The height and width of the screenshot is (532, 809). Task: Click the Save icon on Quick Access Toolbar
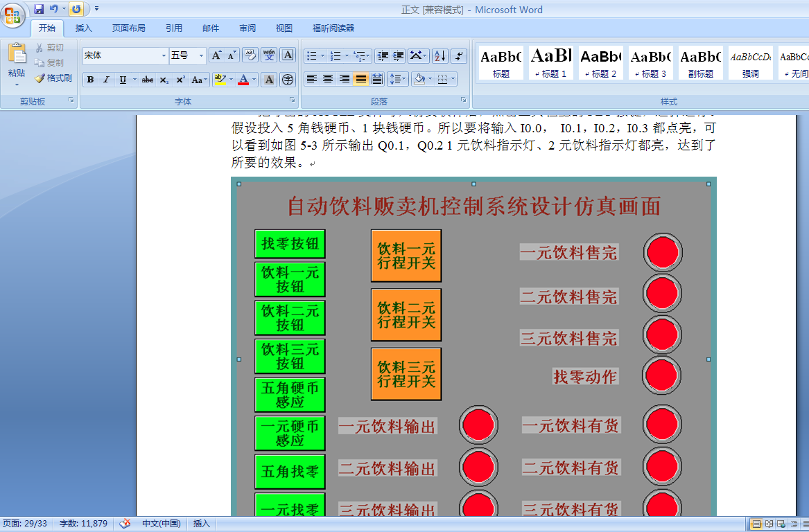(x=38, y=8)
